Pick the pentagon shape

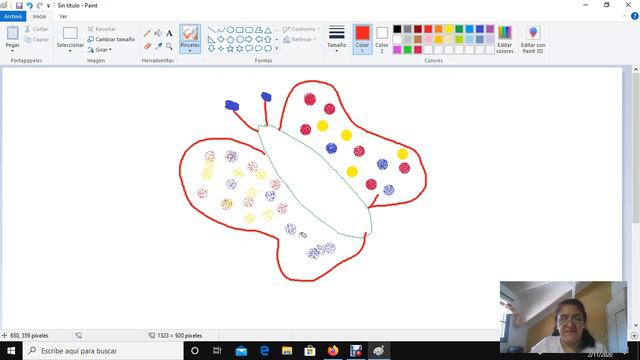(x=230, y=39)
